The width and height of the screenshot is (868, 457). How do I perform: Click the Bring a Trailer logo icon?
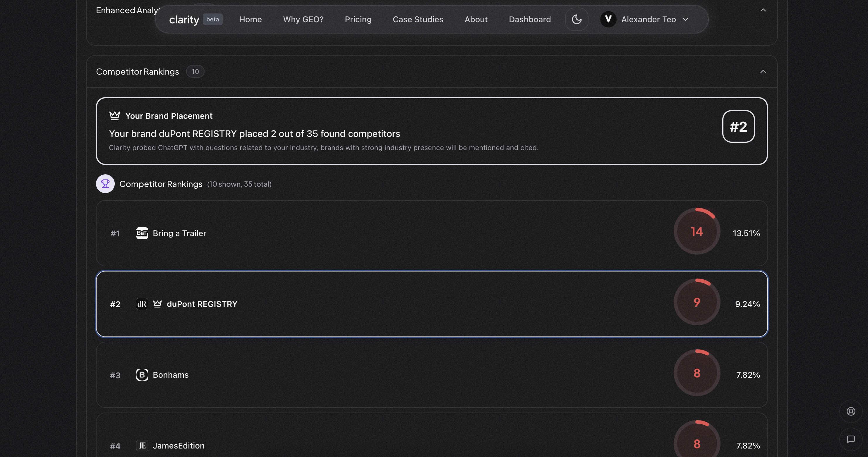[x=142, y=233]
